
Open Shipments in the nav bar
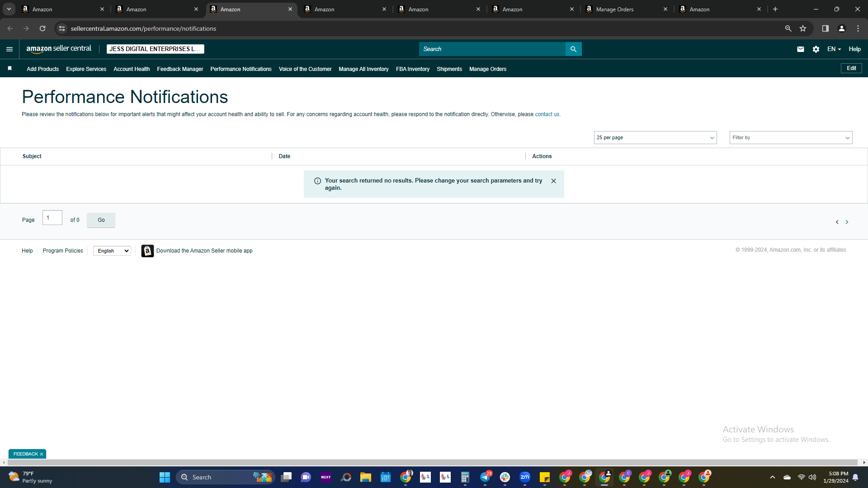tap(449, 69)
